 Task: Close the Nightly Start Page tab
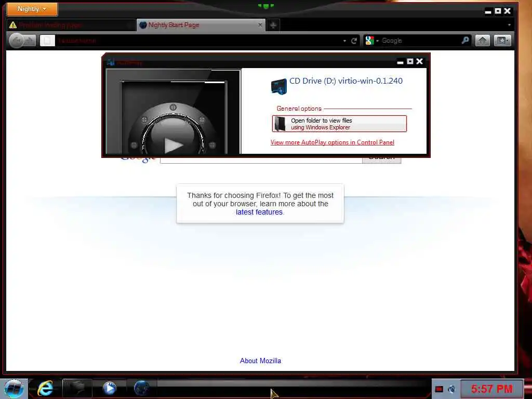click(260, 25)
